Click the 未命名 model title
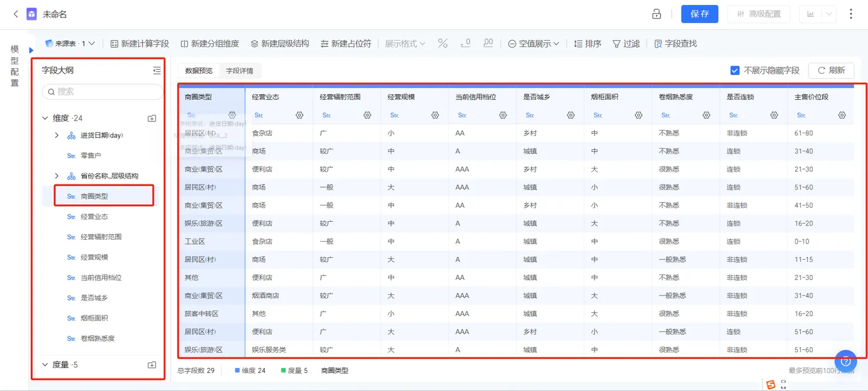This screenshot has width=868, height=391. 55,14
